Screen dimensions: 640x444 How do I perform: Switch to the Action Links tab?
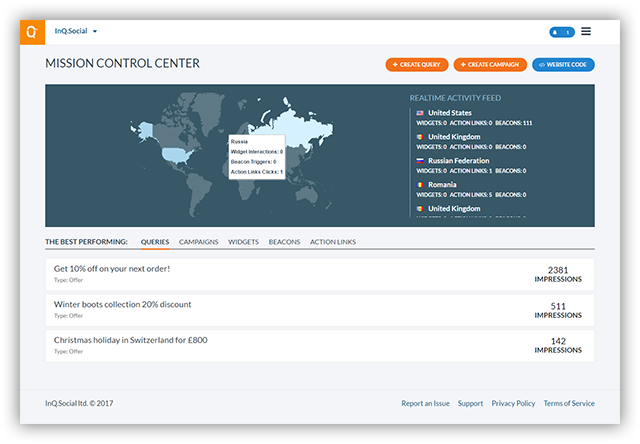click(333, 242)
